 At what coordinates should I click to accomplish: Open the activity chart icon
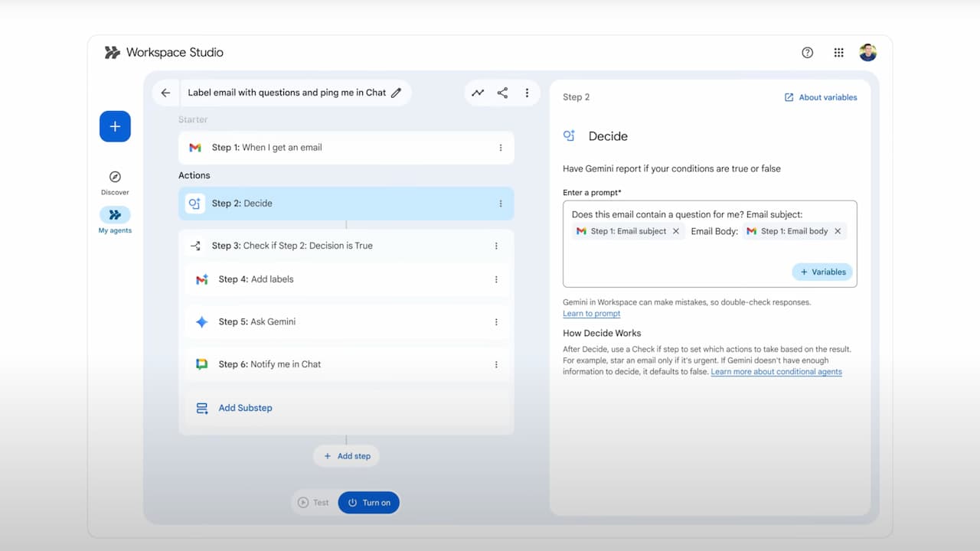coord(478,93)
